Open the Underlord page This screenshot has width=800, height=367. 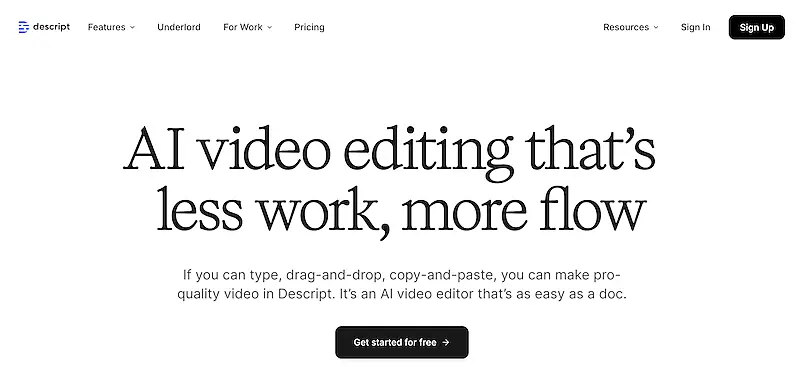[179, 27]
